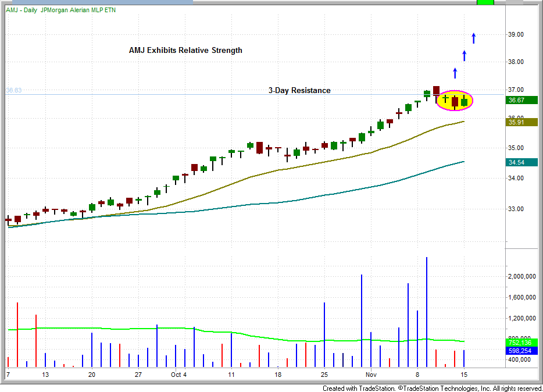The width and height of the screenshot is (543, 392).
Task: Click the "Created with TradeStation" copyright text
Action: pos(432,389)
